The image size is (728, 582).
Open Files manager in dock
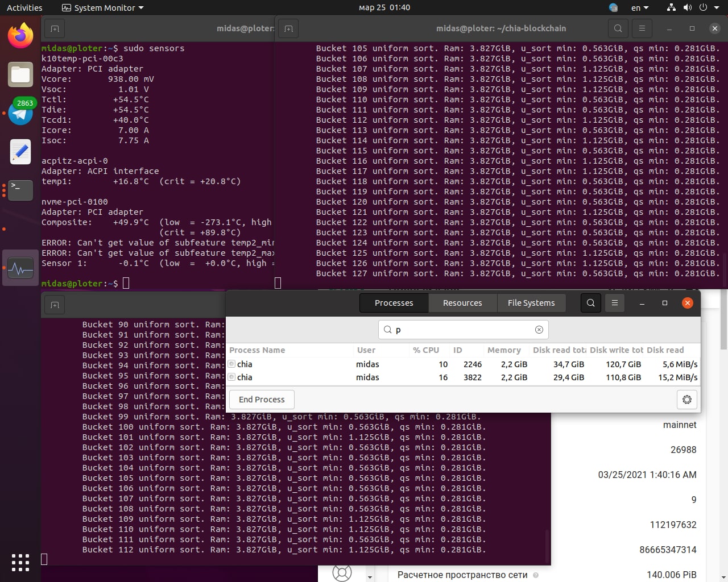[20, 74]
